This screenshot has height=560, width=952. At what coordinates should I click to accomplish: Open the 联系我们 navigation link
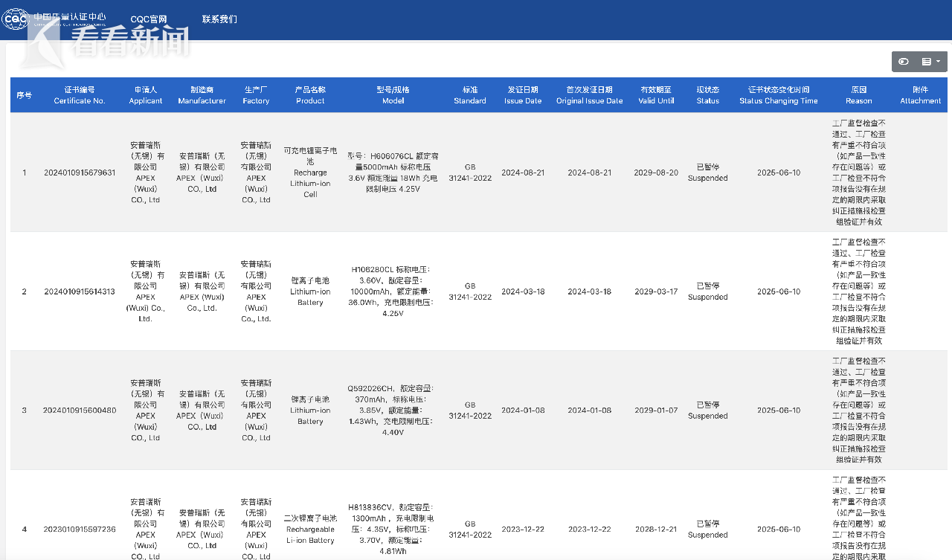[219, 19]
